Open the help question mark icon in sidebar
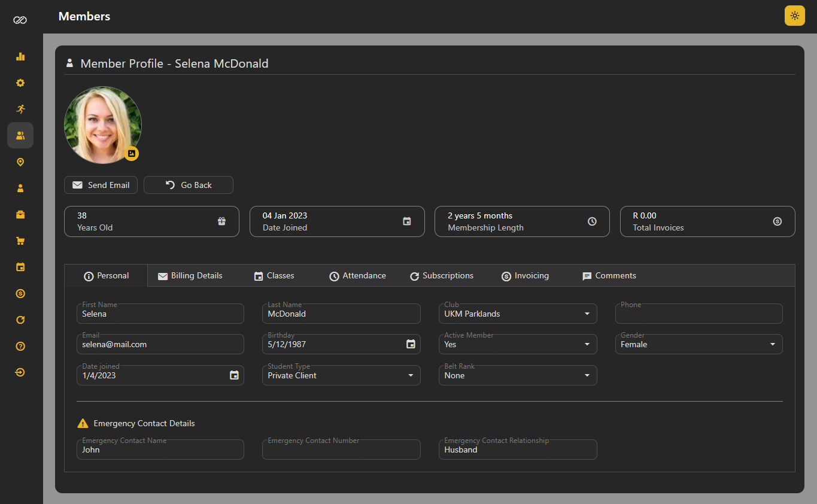The height and width of the screenshot is (504, 817). pos(20,347)
